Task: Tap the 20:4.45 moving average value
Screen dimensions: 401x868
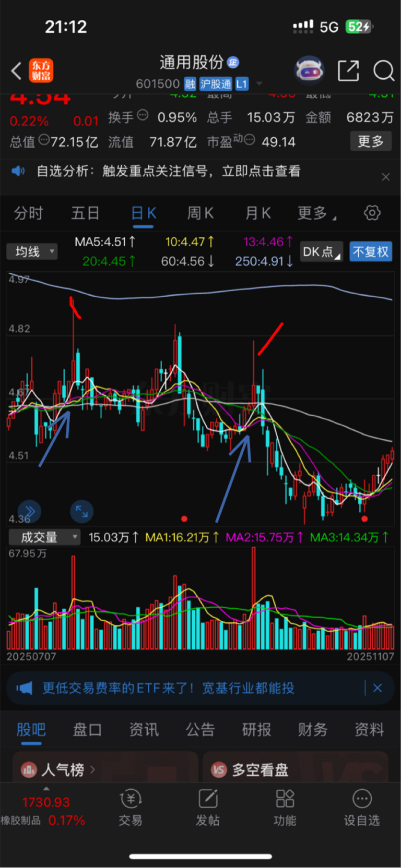Action: [x=109, y=261]
